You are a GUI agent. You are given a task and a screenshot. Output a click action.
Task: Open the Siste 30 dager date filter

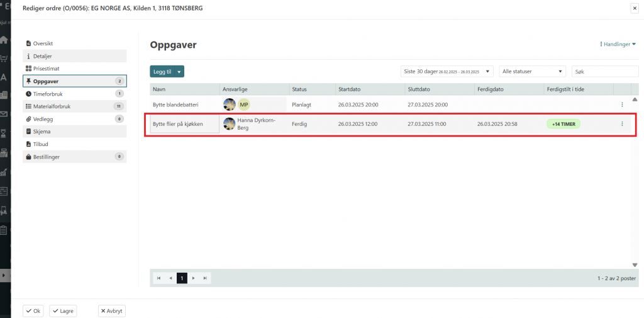[447, 72]
